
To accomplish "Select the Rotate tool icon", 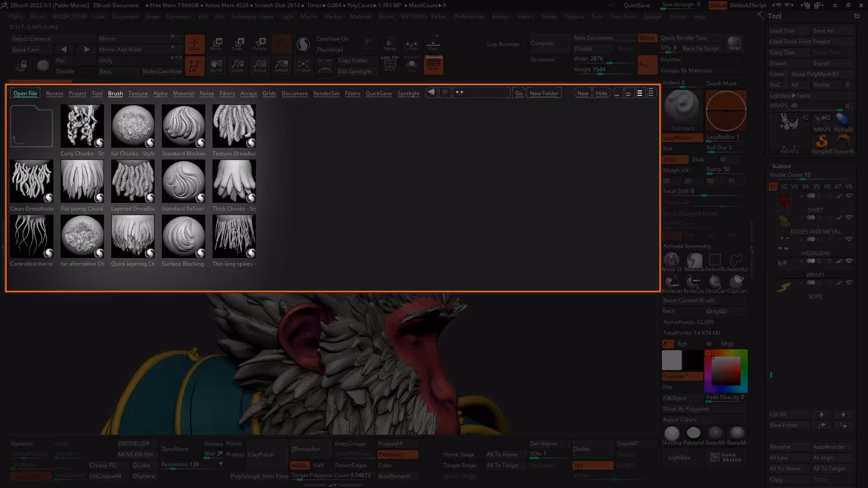I will (x=260, y=44).
